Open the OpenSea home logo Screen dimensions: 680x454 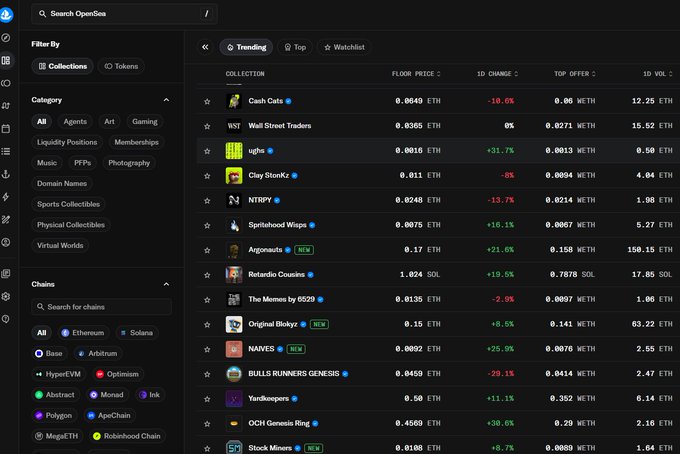click(x=6, y=14)
